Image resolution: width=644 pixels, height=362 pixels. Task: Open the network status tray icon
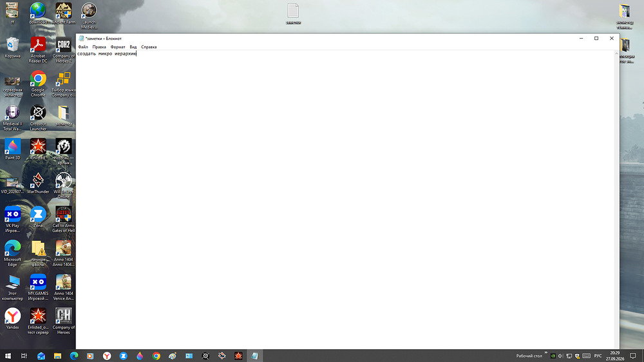[569, 356]
